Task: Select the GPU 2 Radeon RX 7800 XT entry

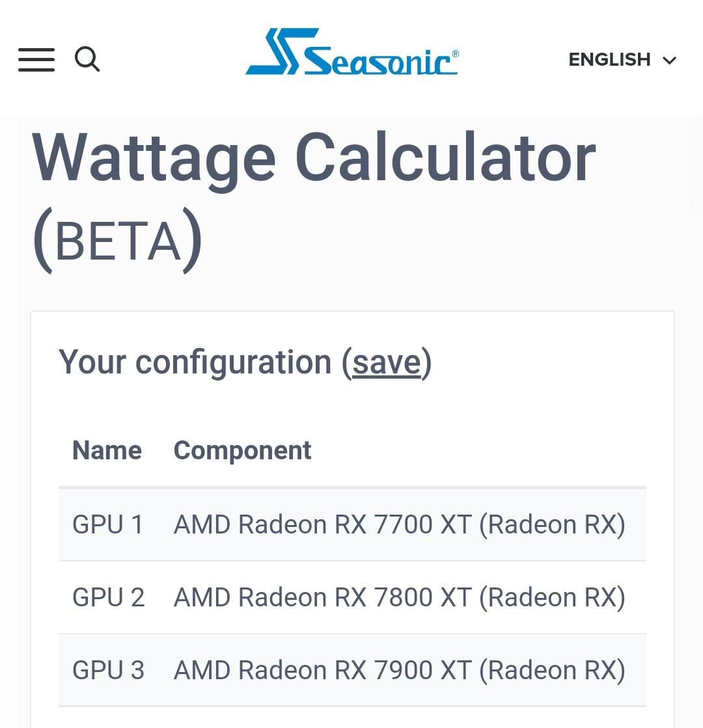Action: pos(399,597)
